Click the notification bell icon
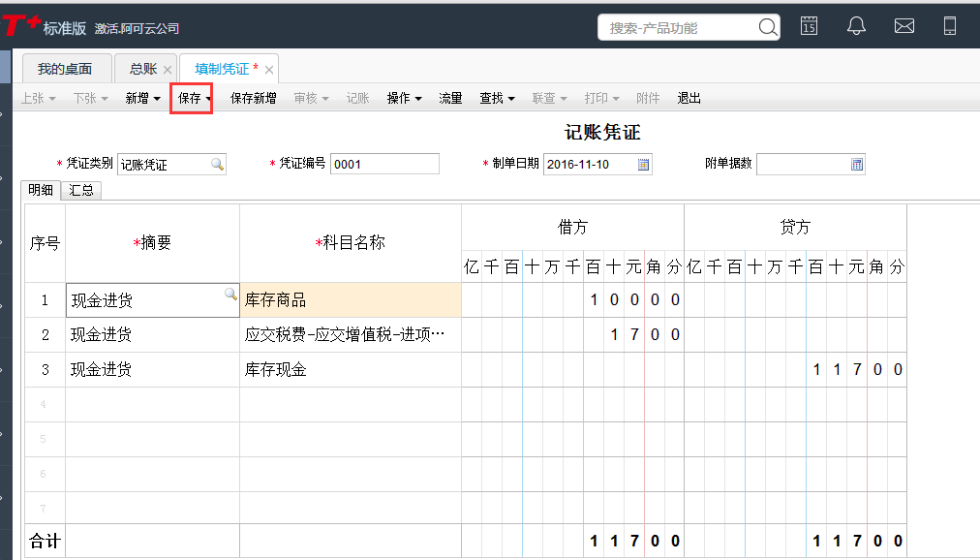This screenshot has height=560, width=980. (856, 27)
